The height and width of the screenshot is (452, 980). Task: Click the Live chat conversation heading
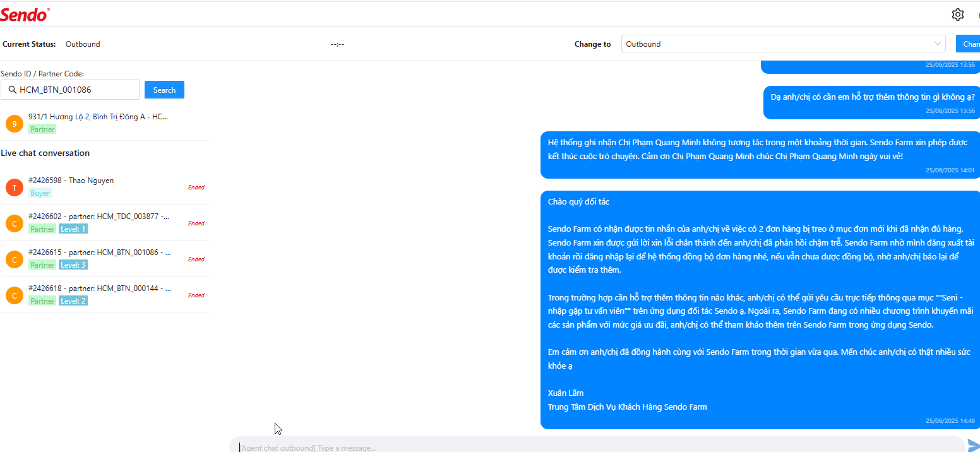click(45, 153)
